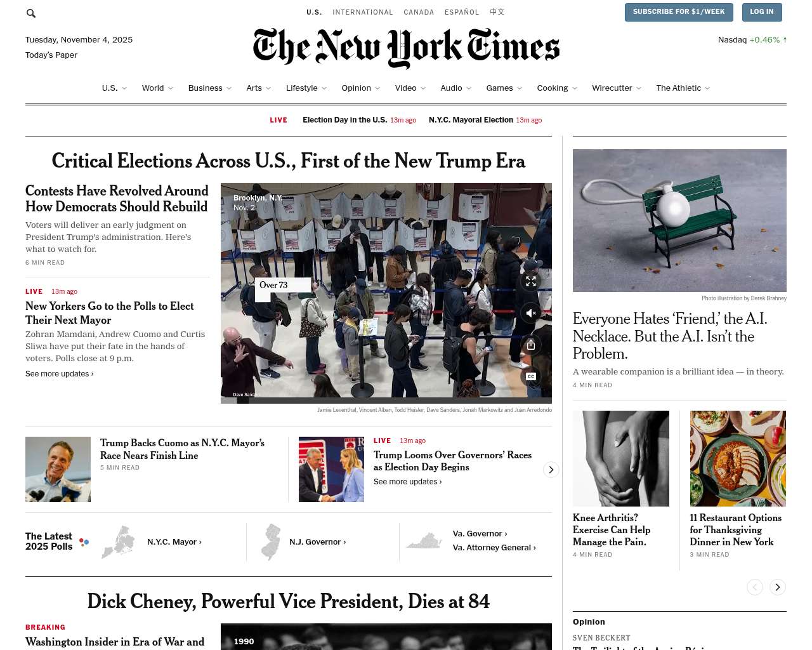Seek along the video progress bar
812x650 pixels.
(386, 401)
